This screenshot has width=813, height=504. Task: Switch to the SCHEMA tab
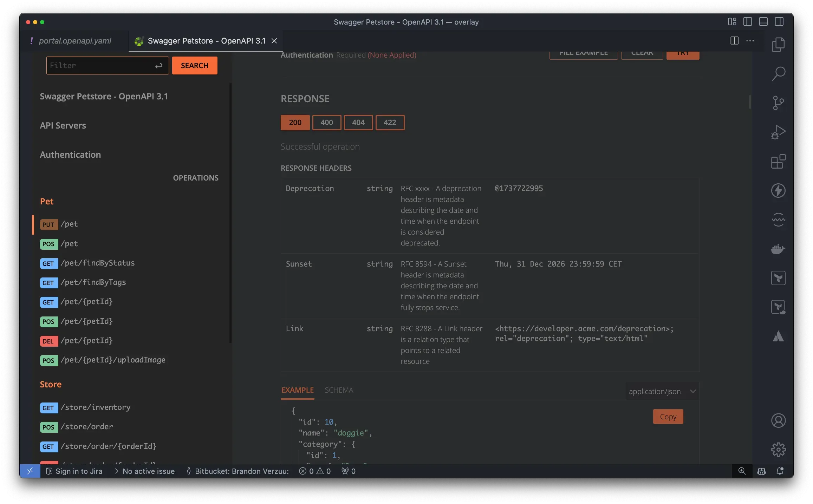point(339,390)
